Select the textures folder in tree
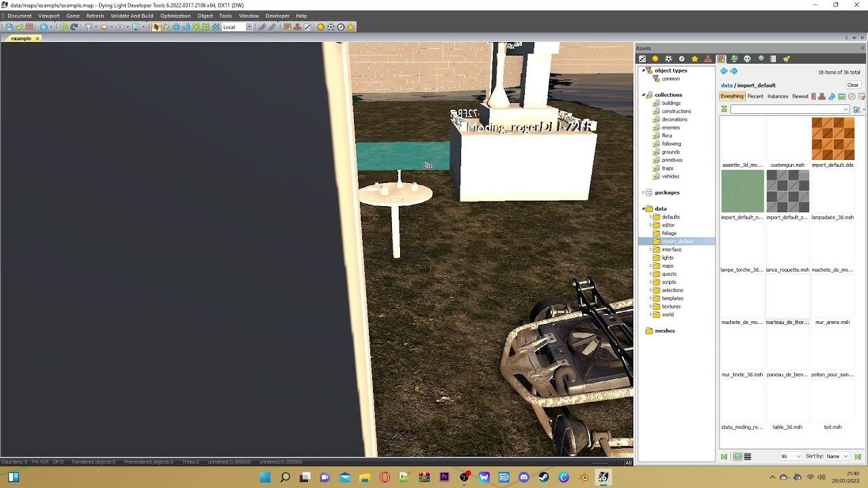The height and width of the screenshot is (488, 868). (x=671, y=306)
